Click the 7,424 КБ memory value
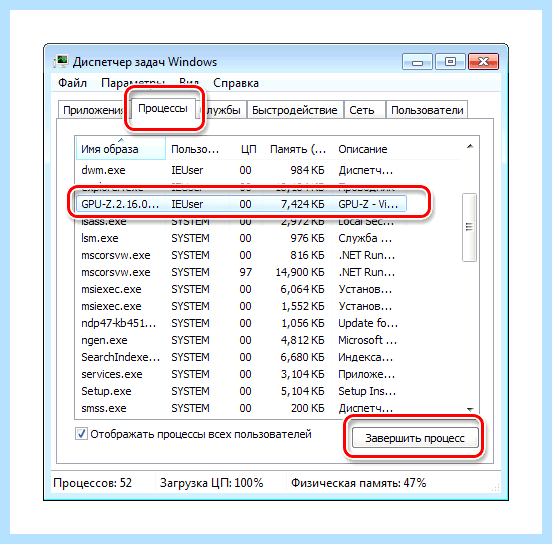The height and width of the screenshot is (544, 552). click(x=302, y=204)
